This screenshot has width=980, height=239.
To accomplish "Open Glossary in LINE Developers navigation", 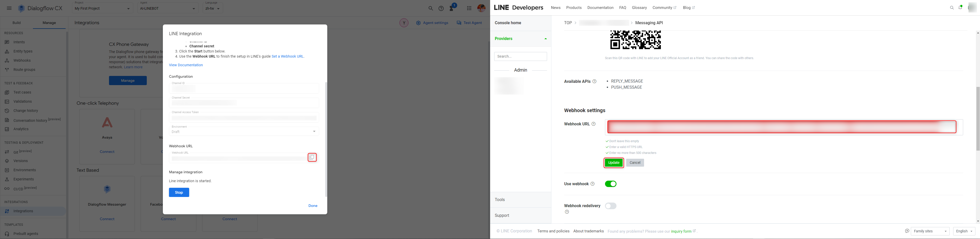I will click(639, 8).
